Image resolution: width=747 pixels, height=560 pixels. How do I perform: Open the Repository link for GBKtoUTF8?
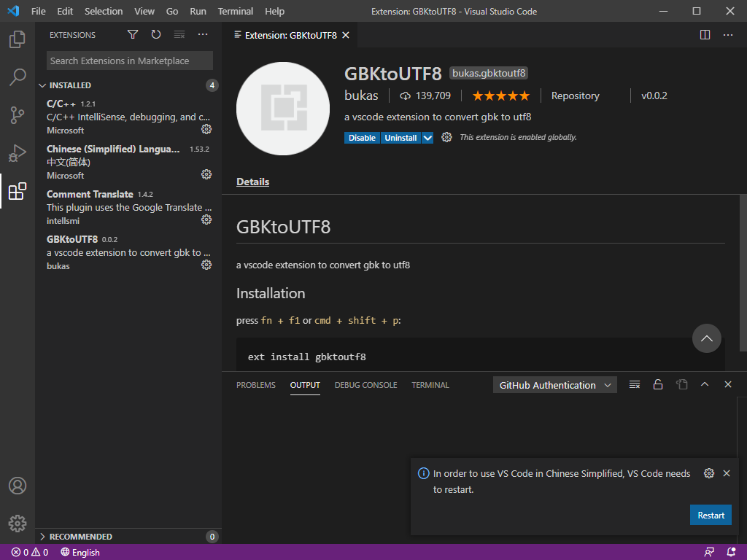pos(575,95)
